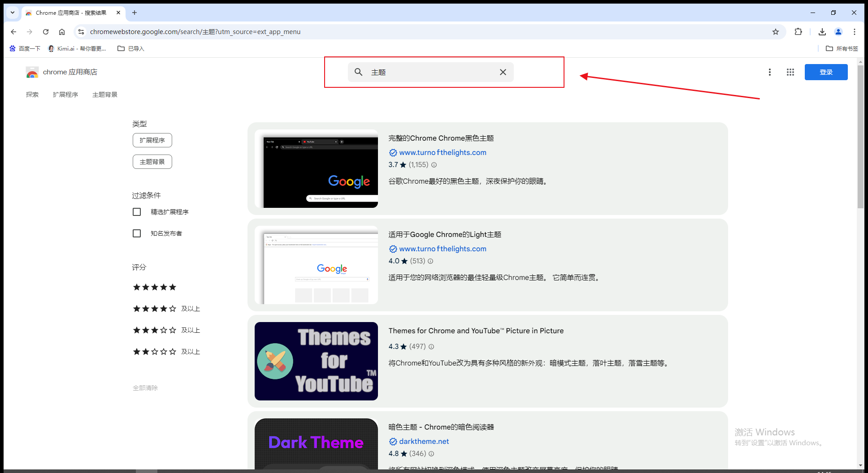Show rating info icon for 黑色主题 result
This screenshot has height=473, width=868.
[434, 165]
